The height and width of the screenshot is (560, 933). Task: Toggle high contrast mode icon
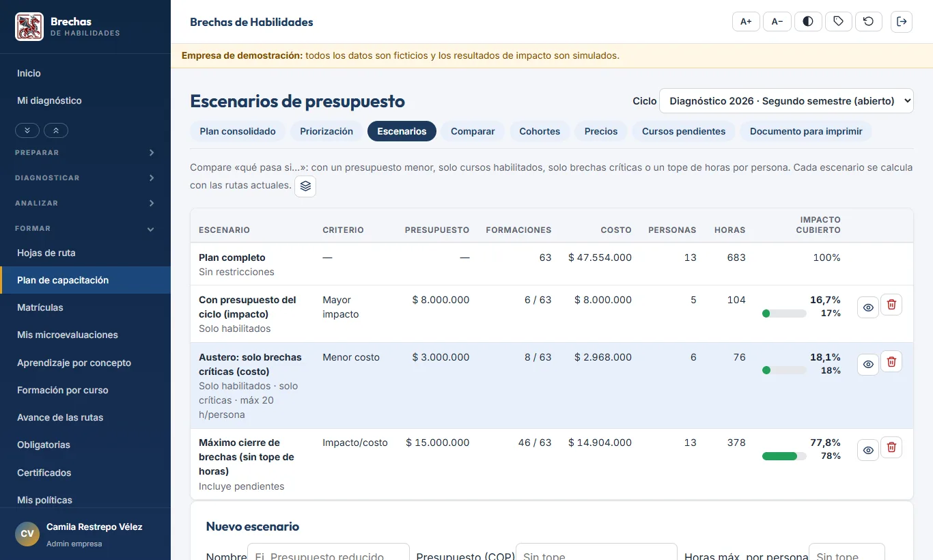(808, 21)
